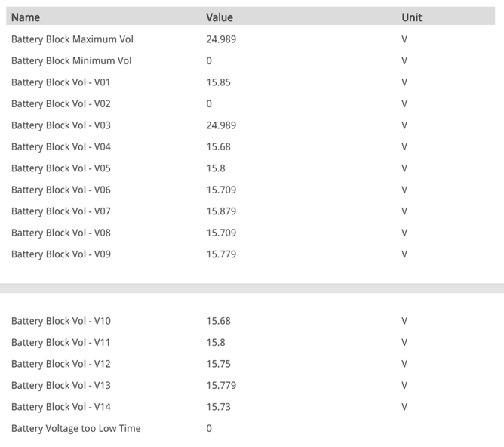This screenshot has height=447, width=504.
Task: Select the Battery Block Maximum Vol row
Action: pyautogui.click(x=72, y=39)
